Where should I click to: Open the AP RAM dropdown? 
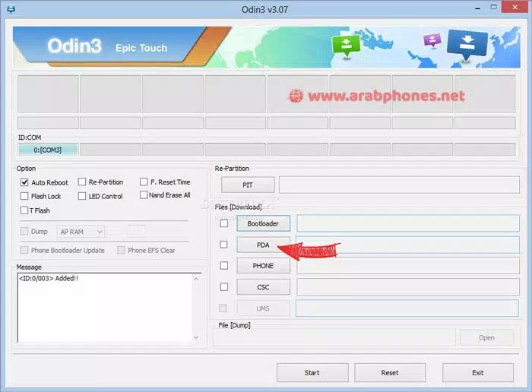point(81,232)
